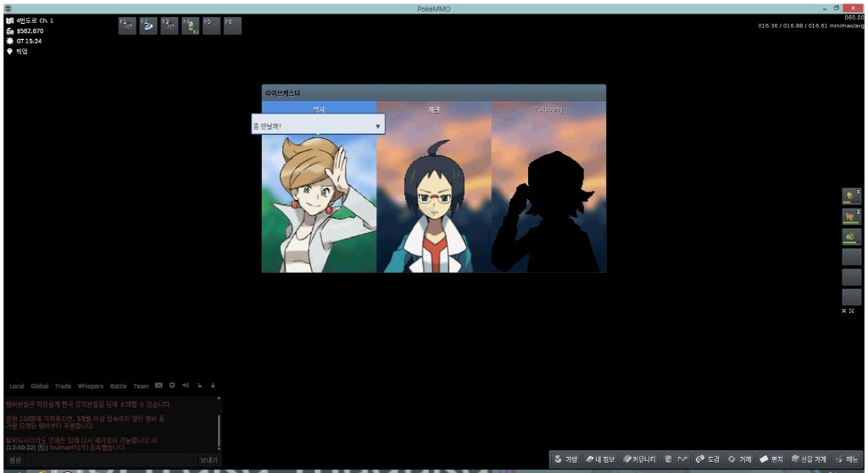Collapse chat with the down-arrow icon
Viewport: 868px width, 473px height.
pos(213,386)
